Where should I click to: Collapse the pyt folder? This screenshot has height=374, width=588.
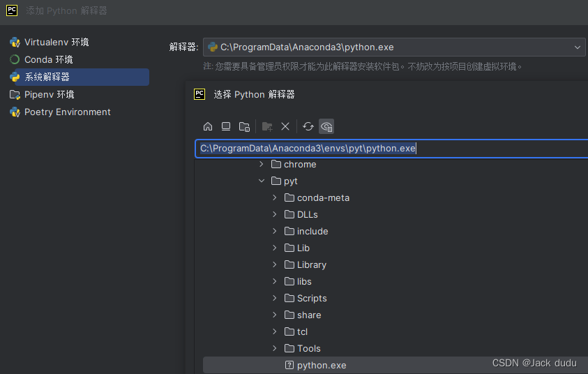coord(262,181)
